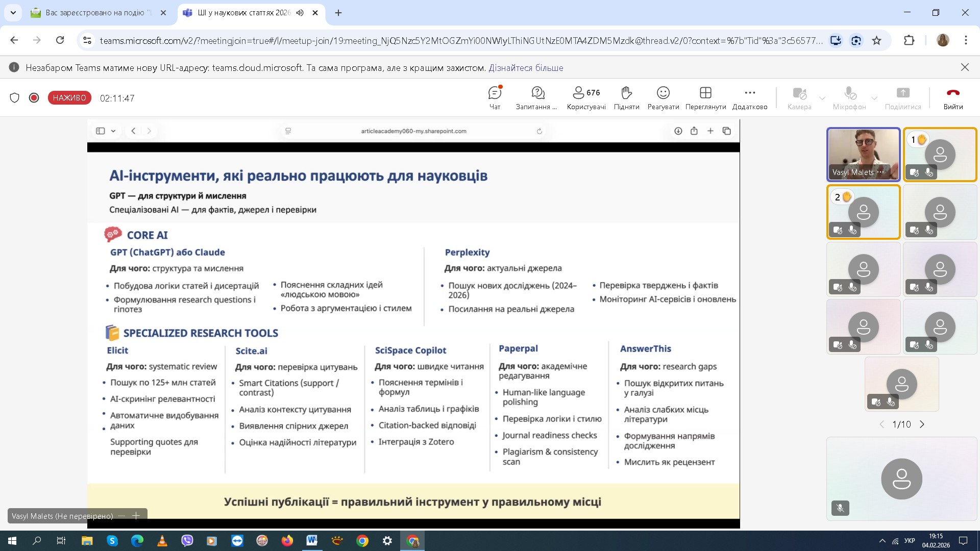Open Додатково more options menu
The height and width of the screenshot is (551, 980).
coord(749,98)
